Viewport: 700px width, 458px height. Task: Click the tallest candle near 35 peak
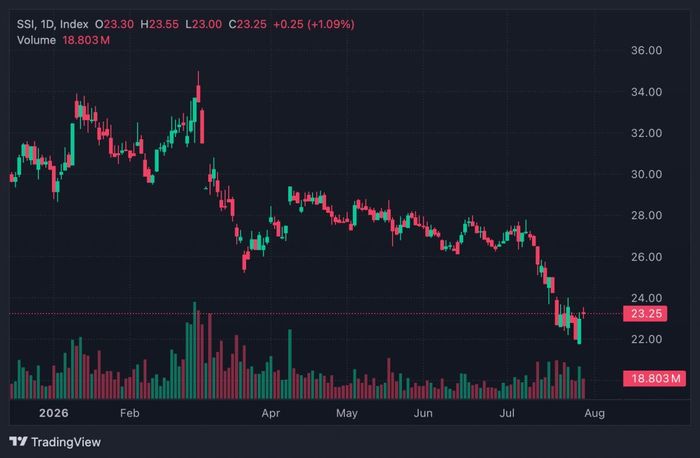pos(198,93)
